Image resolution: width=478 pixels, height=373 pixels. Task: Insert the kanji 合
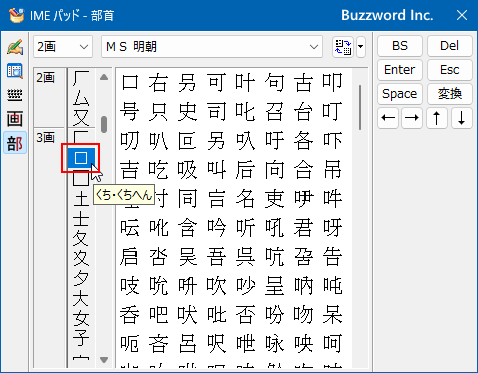click(303, 170)
